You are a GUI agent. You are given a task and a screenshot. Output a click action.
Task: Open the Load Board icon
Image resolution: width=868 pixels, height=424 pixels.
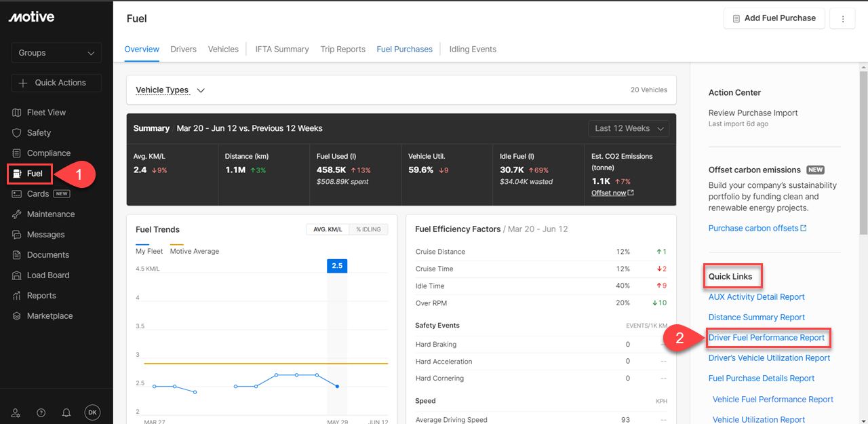pos(17,275)
